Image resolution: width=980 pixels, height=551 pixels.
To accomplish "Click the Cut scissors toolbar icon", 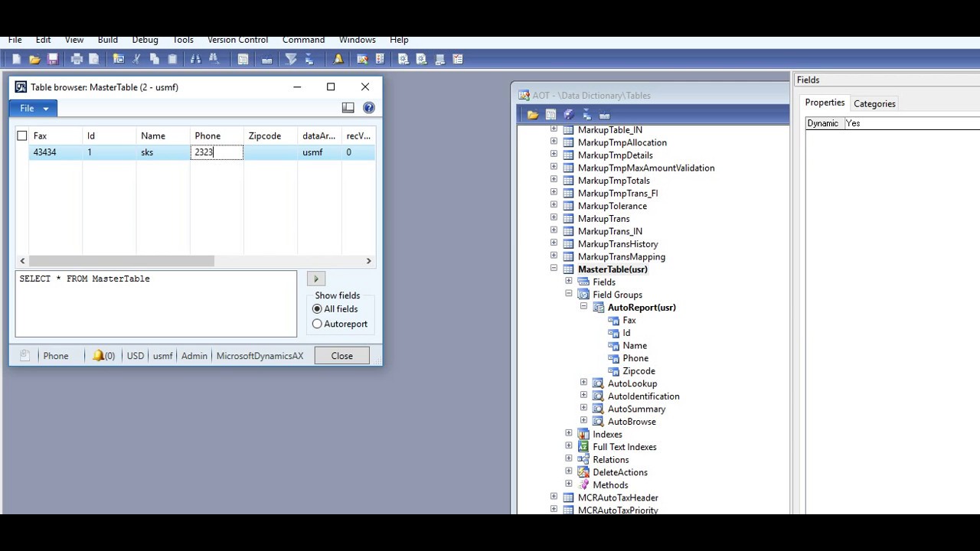I will (137, 59).
